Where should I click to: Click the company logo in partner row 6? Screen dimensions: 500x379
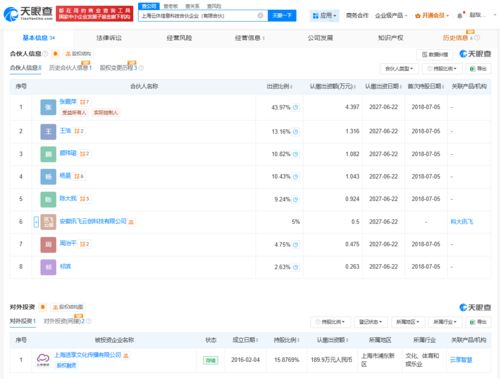pyautogui.click(x=48, y=222)
